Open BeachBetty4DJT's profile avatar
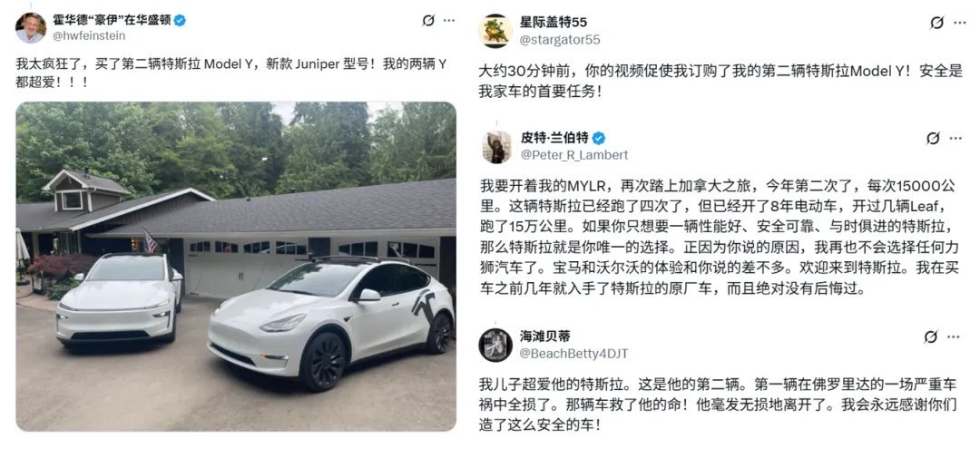Image resolution: width=980 pixels, height=458 pixels. [495, 345]
